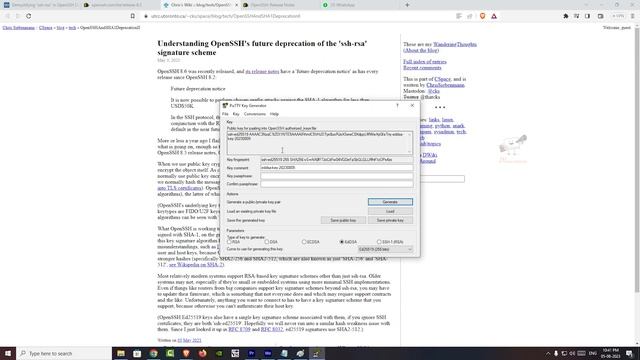Open Brave browser from the taskbar
The image size is (640, 360).
pyautogui.click(x=186, y=353)
